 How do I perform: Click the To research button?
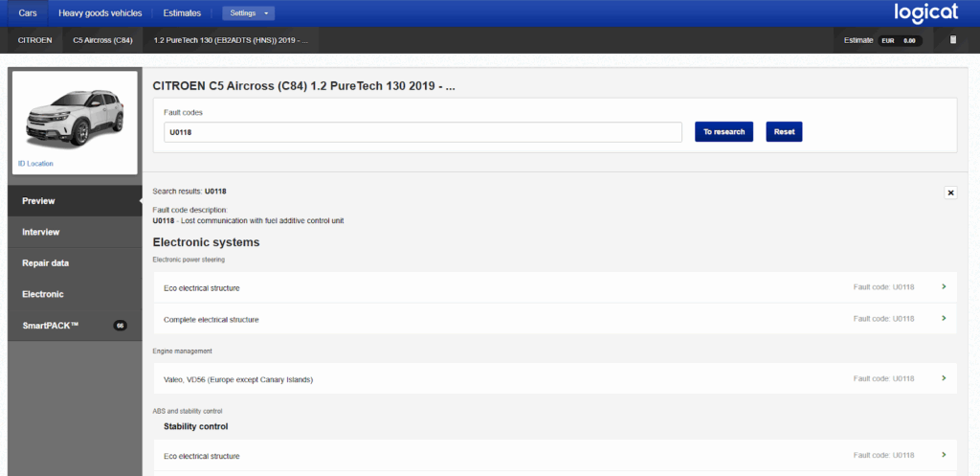click(x=724, y=132)
